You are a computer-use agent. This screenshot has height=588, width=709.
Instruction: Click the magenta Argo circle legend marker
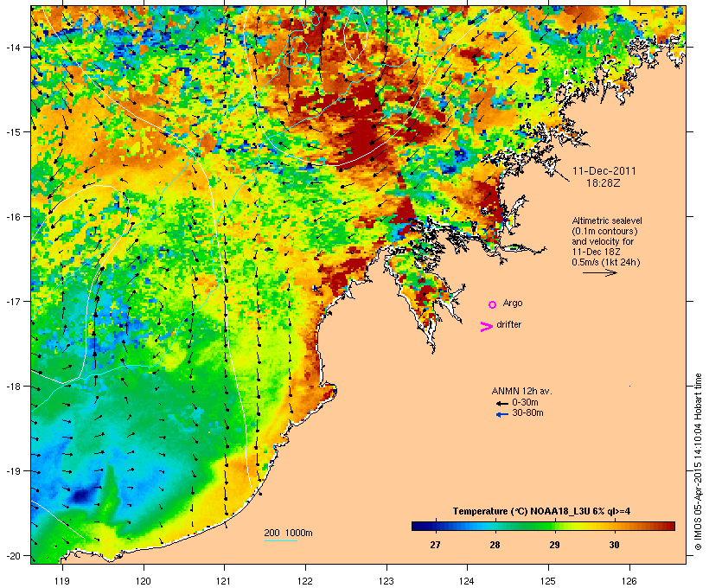[493, 304]
